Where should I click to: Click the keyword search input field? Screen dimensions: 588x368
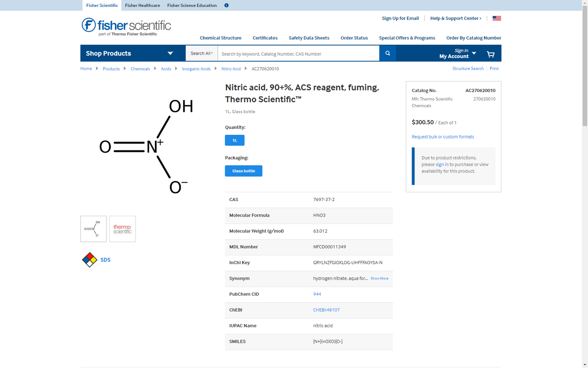(x=299, y=53)
